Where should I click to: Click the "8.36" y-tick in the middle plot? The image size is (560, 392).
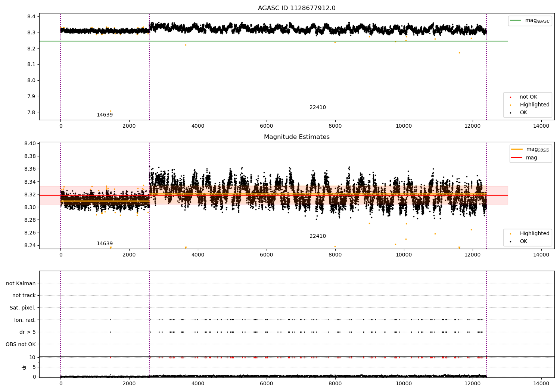[30, 169]
